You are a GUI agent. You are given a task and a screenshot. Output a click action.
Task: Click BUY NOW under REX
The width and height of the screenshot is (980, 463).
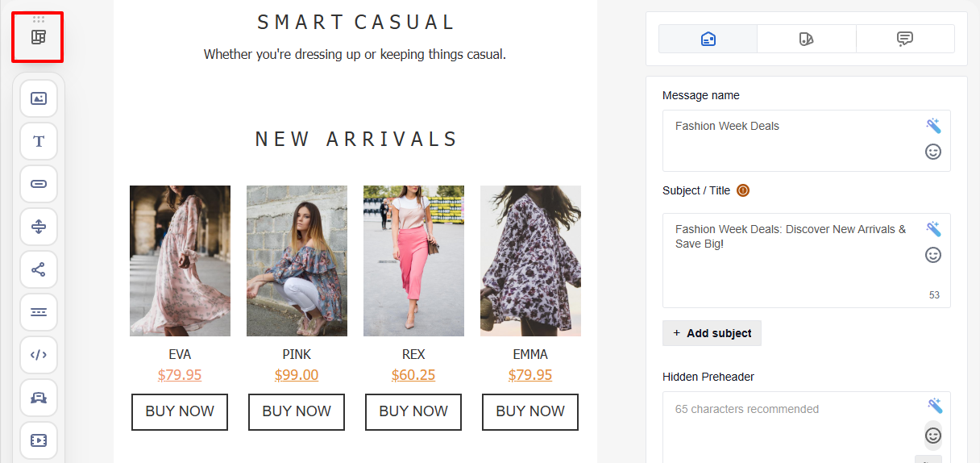coord(413,411)
